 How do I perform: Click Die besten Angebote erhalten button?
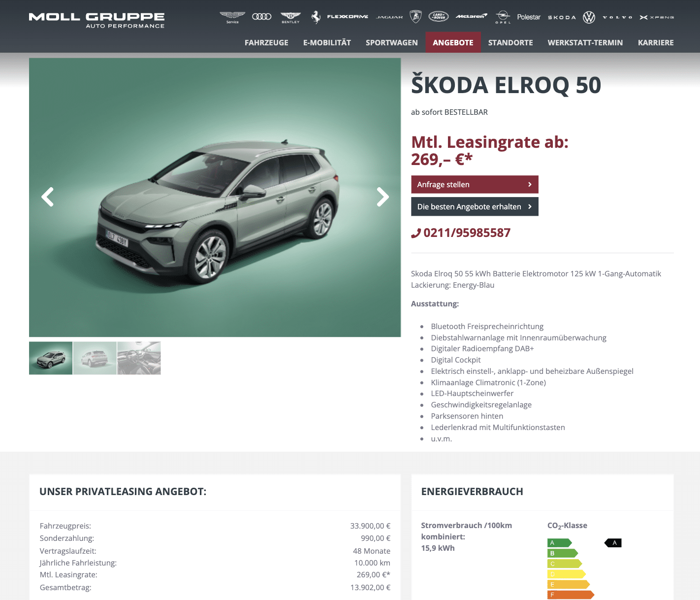point(475,206)
